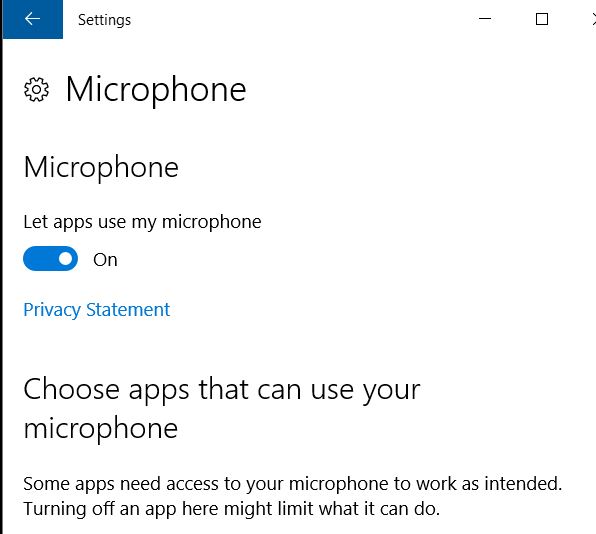Click the smaller Microphone section heading
596x534 pixels.
(101, 167)
